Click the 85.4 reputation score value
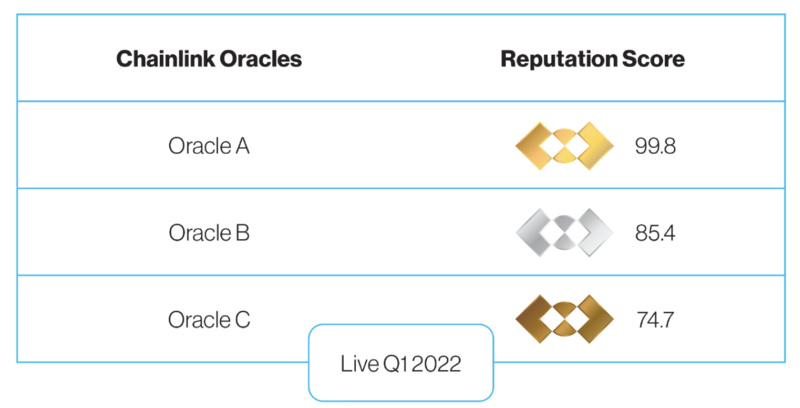800x408 pixels. [x=655, y=233]
